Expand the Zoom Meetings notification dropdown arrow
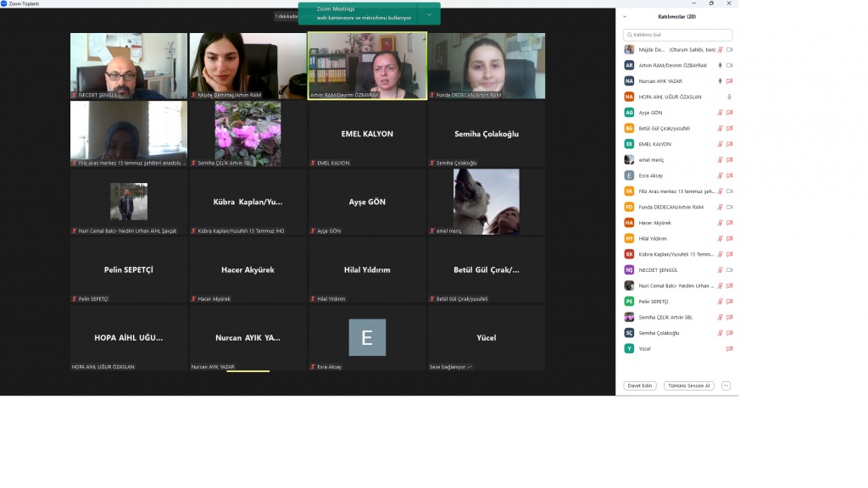 click(429, 14)
